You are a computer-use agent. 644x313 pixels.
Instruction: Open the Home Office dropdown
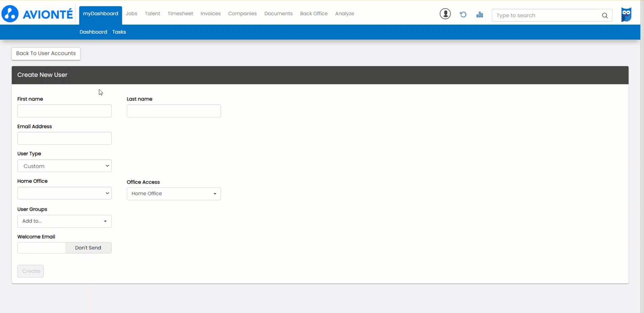(x=64, y=193)
